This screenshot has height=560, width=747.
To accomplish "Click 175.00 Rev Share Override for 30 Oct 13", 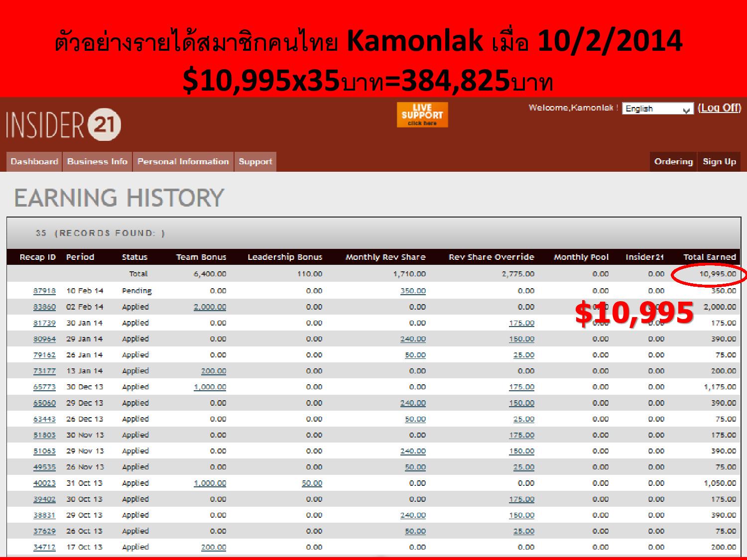I will [x=521, y=499].
